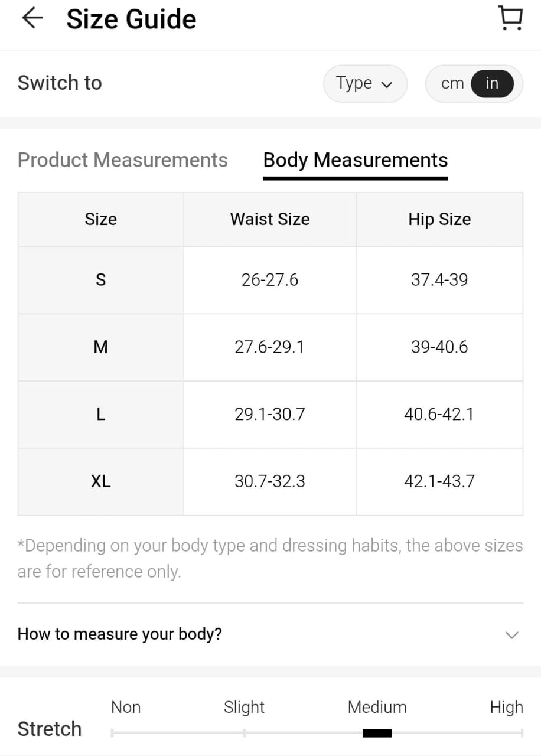Select the L size row
Viewport: 541px width, 756px height.
point(100,415)
